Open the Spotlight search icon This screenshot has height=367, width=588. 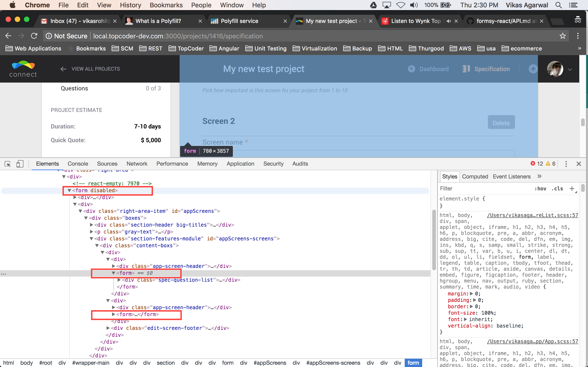pyautogui.click(x=559, y=5)
